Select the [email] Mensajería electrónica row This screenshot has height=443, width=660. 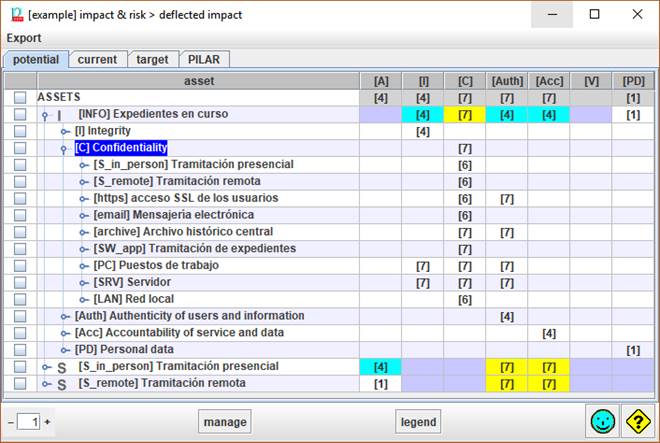click(173, 215)
